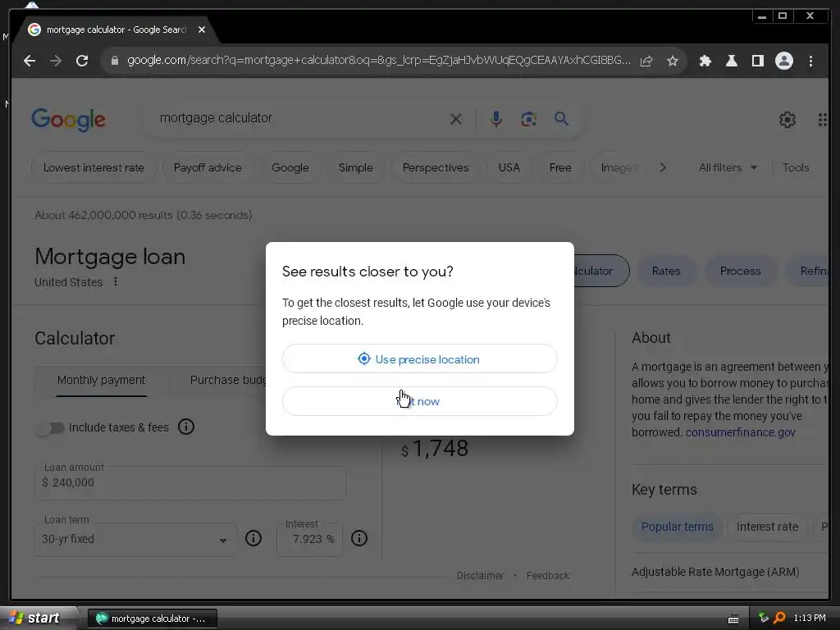Viewport: 840px width, 630px height.
Task: Select the Popular terms chip
Action: coord(677,527)
